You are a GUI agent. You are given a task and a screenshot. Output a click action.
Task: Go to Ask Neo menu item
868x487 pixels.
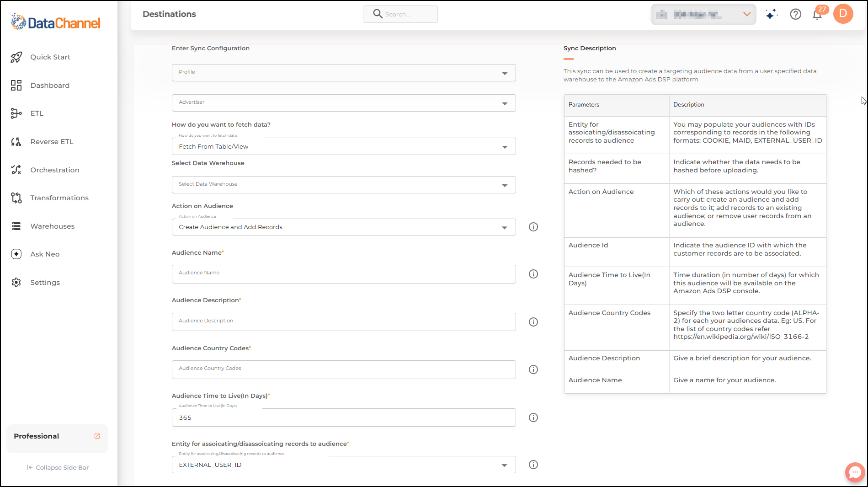click(x=45, y=254)
